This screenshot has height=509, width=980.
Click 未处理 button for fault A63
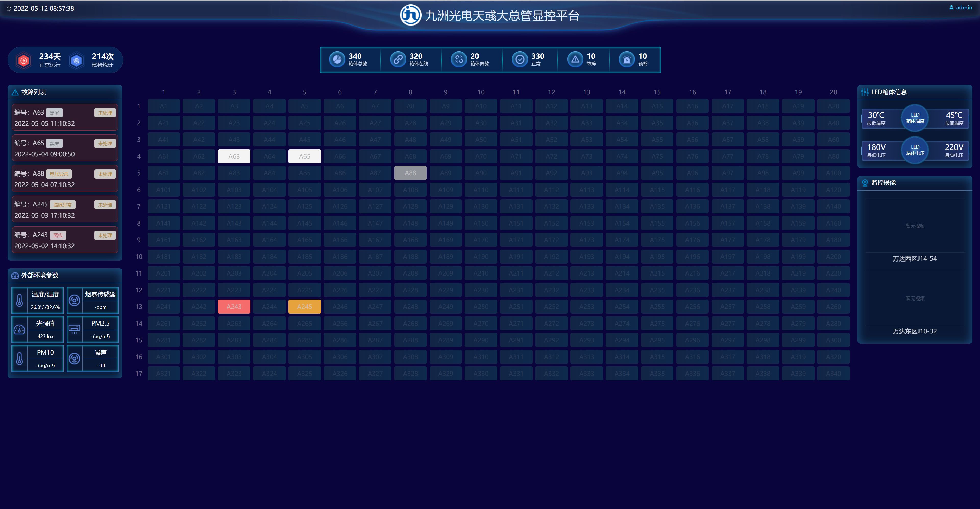click(x=105, y=113)
